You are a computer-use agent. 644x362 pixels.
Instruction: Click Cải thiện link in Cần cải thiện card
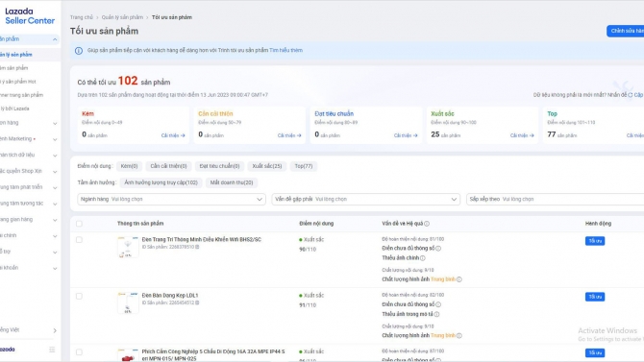(289, 135)
